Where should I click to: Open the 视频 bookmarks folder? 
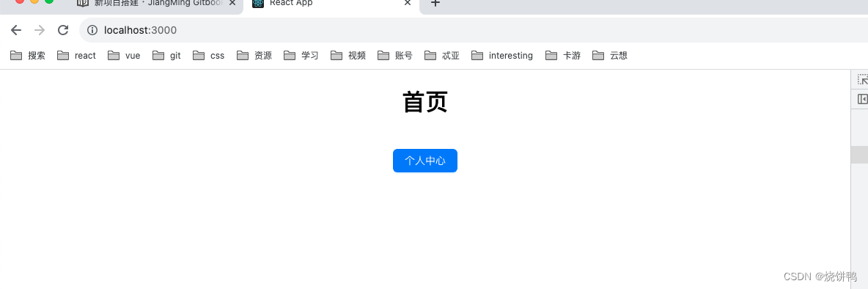tap(348, 55)
